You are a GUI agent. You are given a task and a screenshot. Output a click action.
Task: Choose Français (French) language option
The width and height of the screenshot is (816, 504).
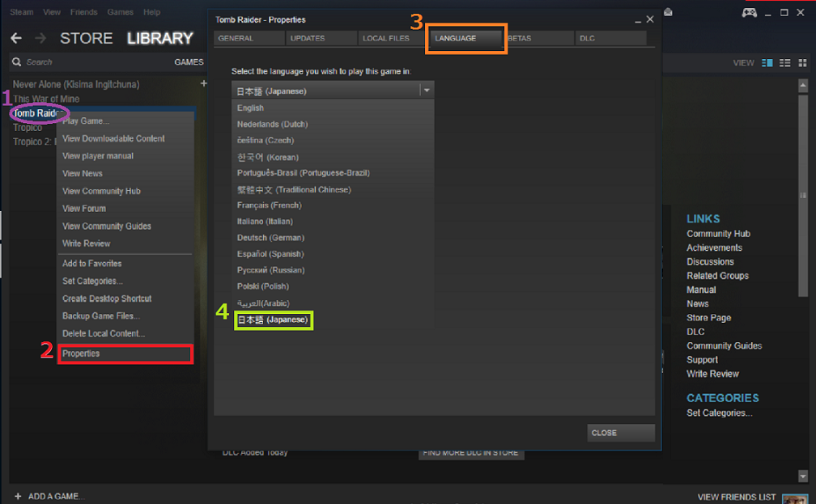pos(333,205)
